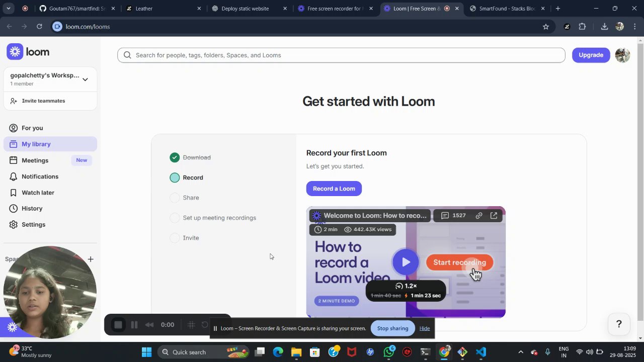Bookmark this page with star icon
The height and width of the screenshot is (362, 644).
546,27
